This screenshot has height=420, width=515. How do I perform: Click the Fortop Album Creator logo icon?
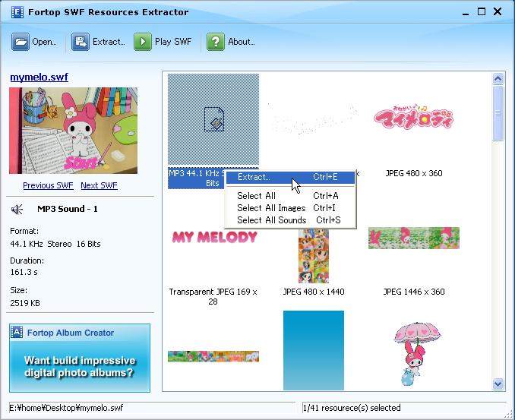[x=17, y=333]
